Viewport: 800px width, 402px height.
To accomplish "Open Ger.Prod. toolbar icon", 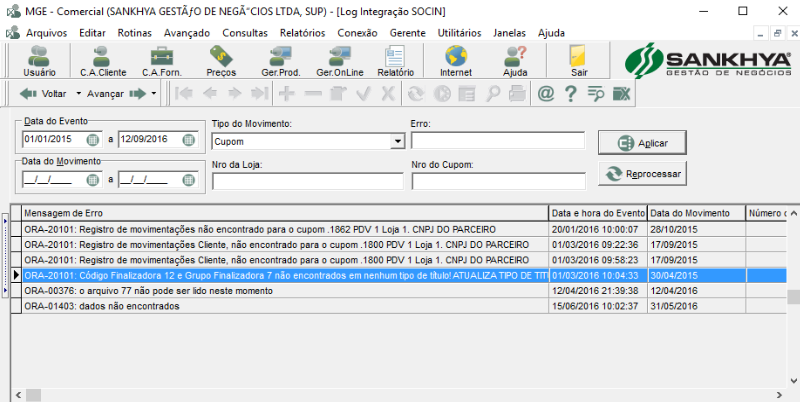I will (281, 60).
